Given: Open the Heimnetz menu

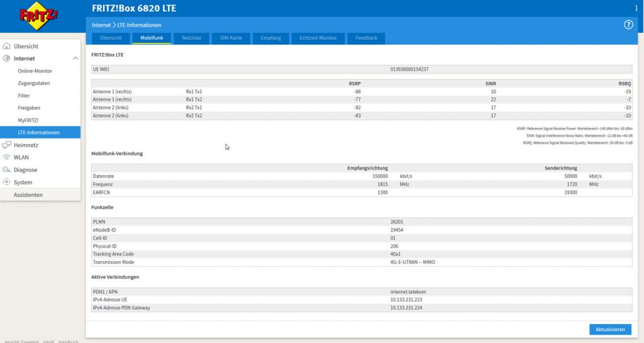Looking at the screenshot, I should coord(26,145).
